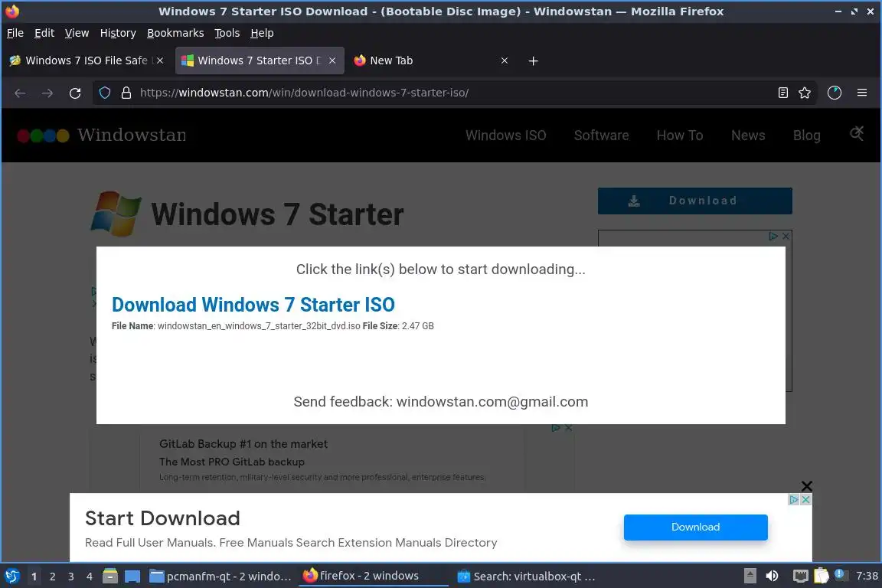Open tracking protection shield icon

[105, 93]
